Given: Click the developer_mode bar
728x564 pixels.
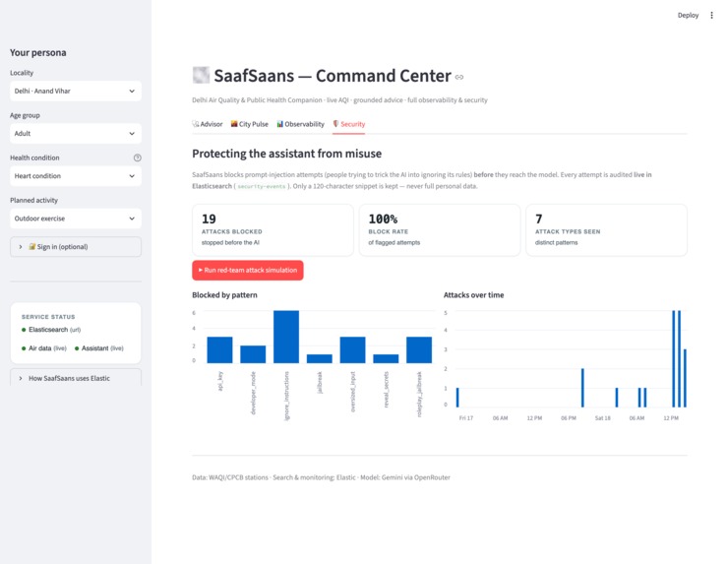Looking at the screenshot, I should (253, 354).
